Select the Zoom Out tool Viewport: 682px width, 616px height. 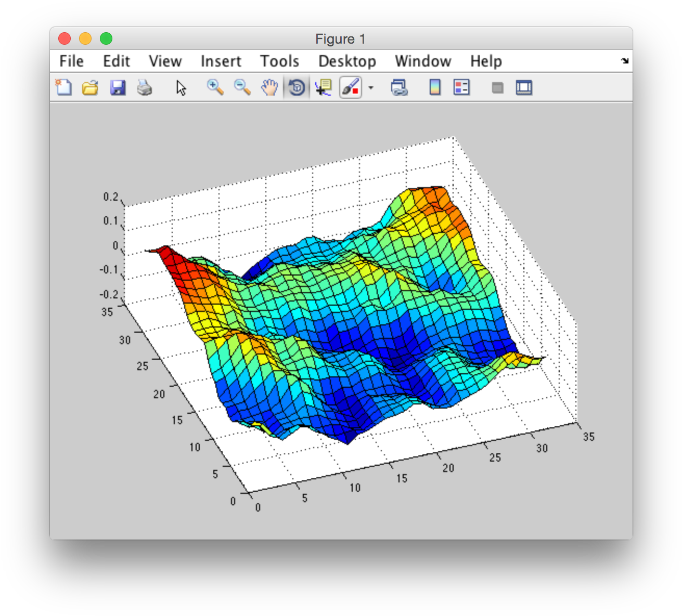(242, 87)
